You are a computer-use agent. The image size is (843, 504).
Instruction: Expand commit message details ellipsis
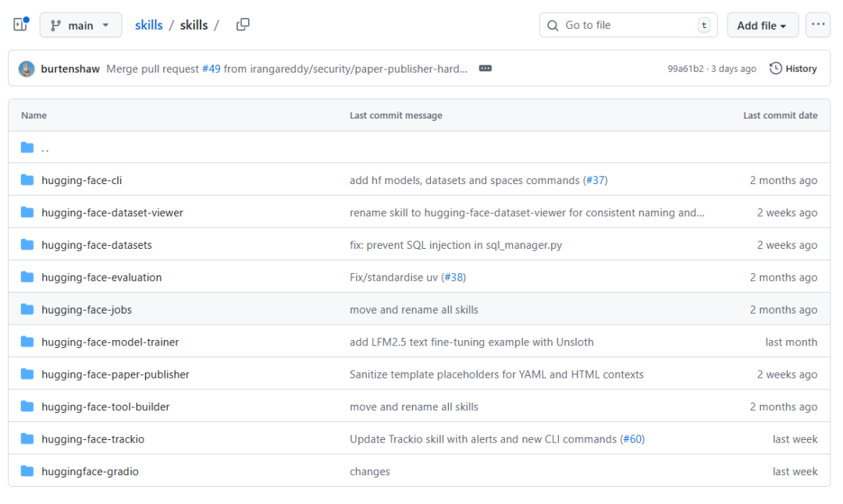tap(486, 69)
